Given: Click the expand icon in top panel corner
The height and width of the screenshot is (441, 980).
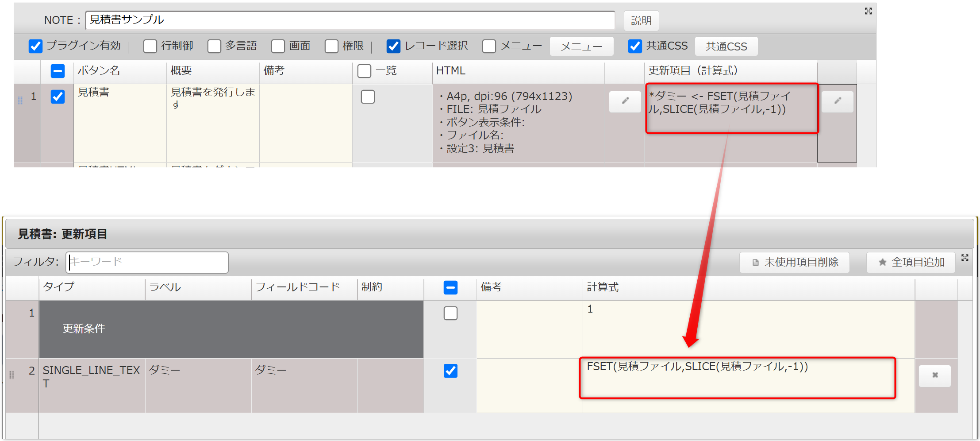Looking at the screenshot, I should coord(868,11).
